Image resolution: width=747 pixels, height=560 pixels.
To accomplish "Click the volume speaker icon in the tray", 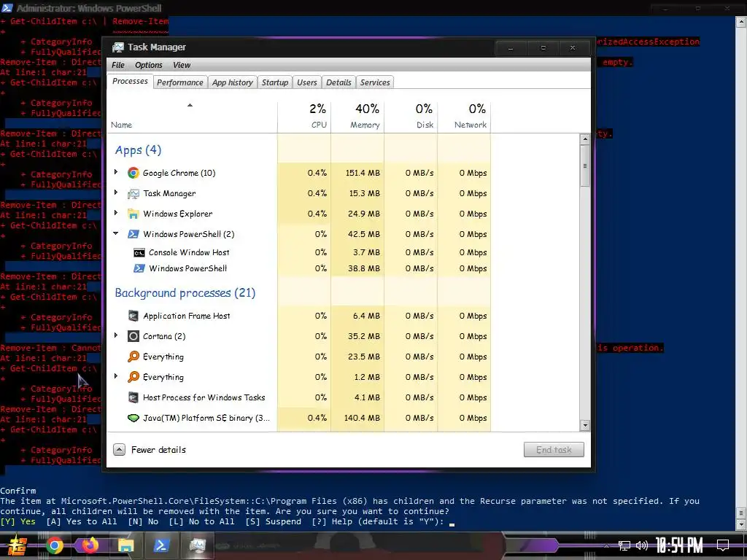I will click(642, 545).
